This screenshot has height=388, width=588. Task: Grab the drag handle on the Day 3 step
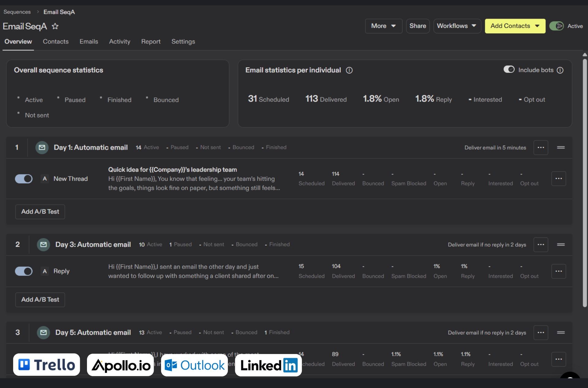[561, 244]
